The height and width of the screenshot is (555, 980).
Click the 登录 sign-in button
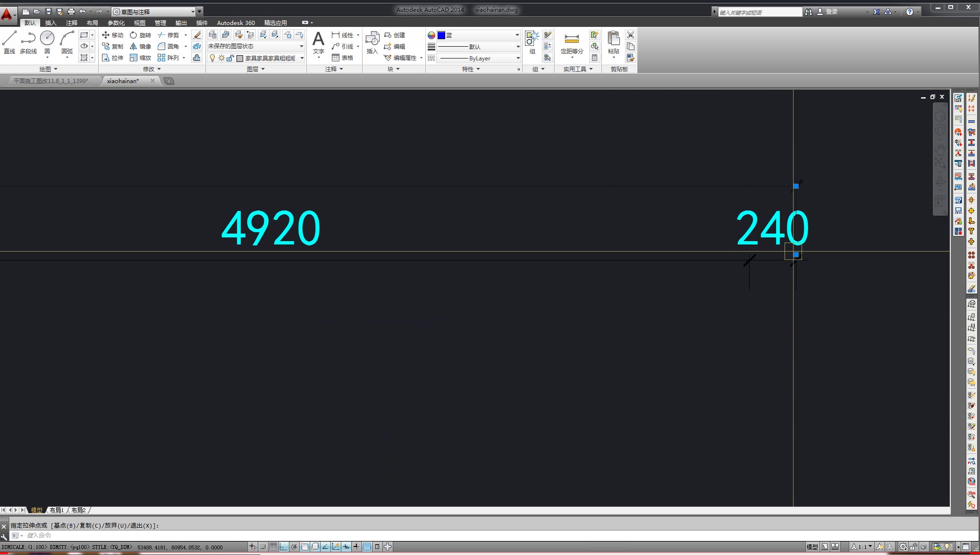828,12
